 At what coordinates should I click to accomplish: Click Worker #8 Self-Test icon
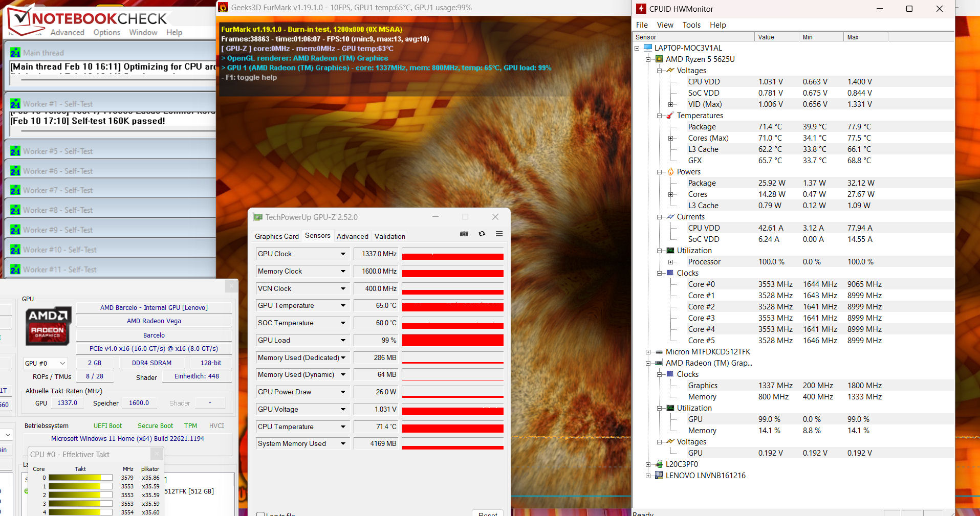click(15, 210)
